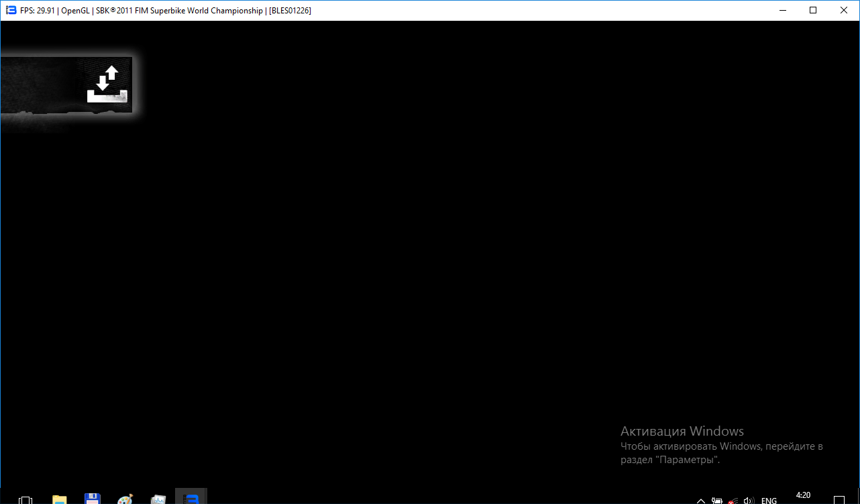Click the RPCS3 logo in the title bar
Viewport: 860px width, 504px height.
[11, 10]
